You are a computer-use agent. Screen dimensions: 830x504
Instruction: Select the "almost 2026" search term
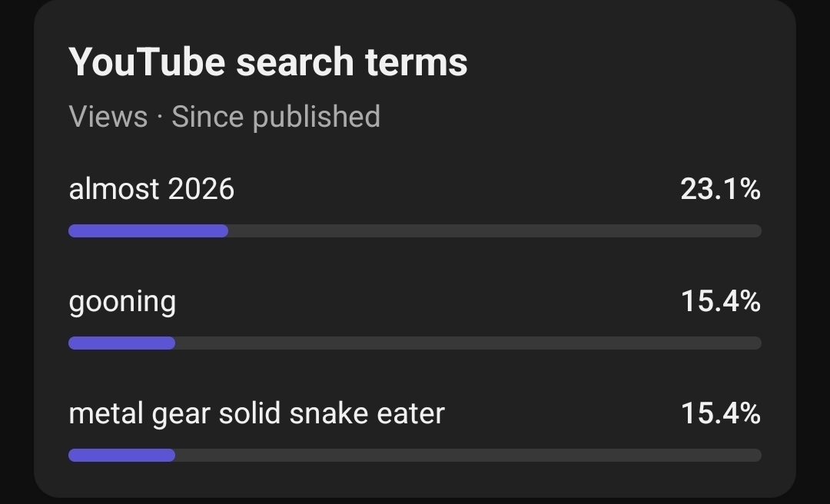pyautogui.click(x=151, y=188)
